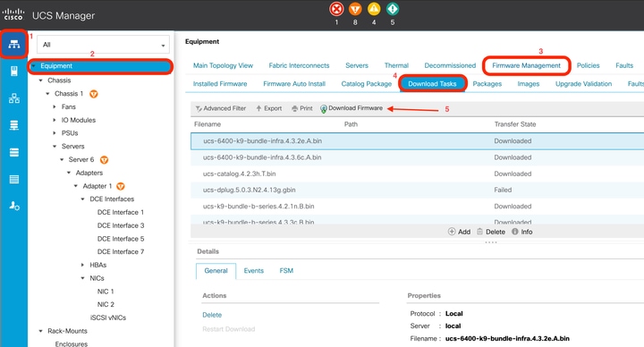Expand the Fans tree node
This screenshot has height=347, width=644.
tap(55, 106)
